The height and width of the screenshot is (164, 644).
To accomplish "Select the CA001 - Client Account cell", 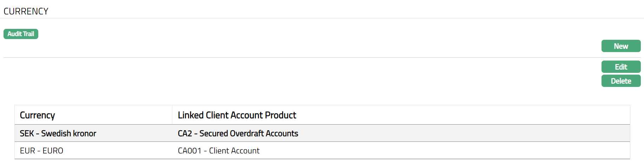I will pos(218,151).
